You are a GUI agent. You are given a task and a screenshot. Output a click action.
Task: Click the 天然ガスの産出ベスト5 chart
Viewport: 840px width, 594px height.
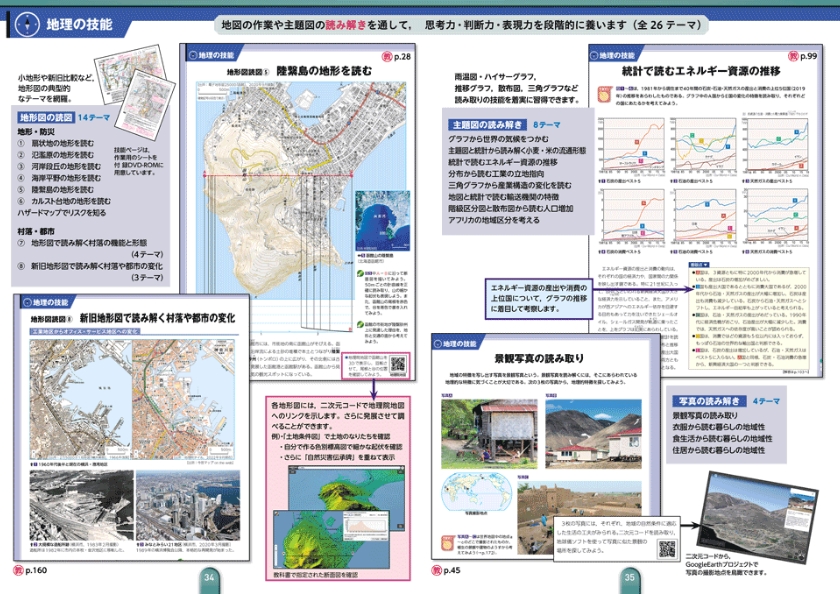point(775,146)
